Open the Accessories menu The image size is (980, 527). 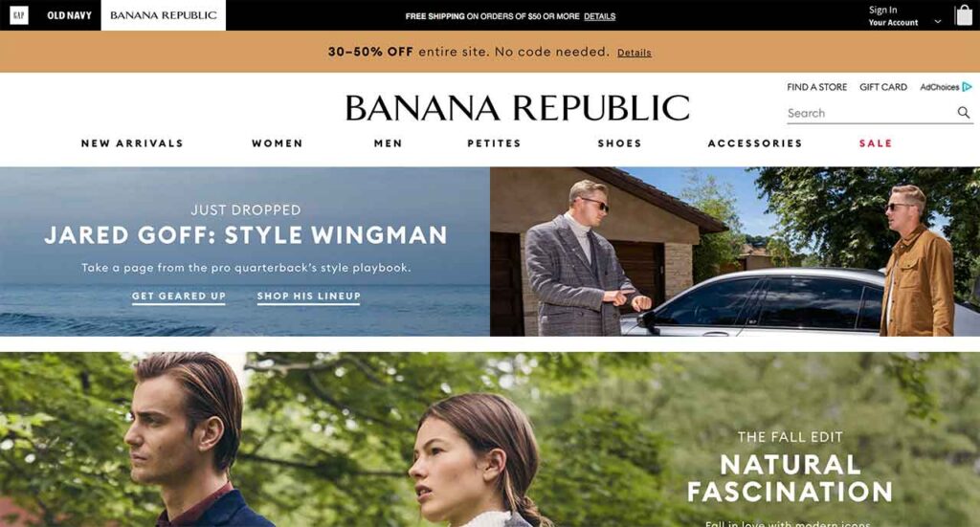[754, 143]
